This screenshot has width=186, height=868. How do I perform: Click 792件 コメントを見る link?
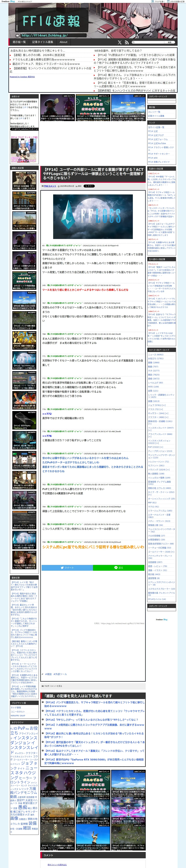(x=53, y=686)
